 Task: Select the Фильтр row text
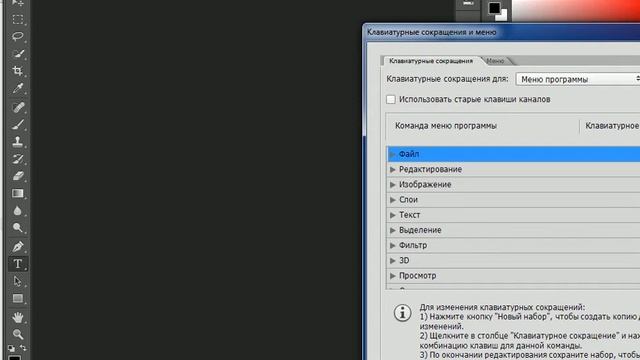413,245
